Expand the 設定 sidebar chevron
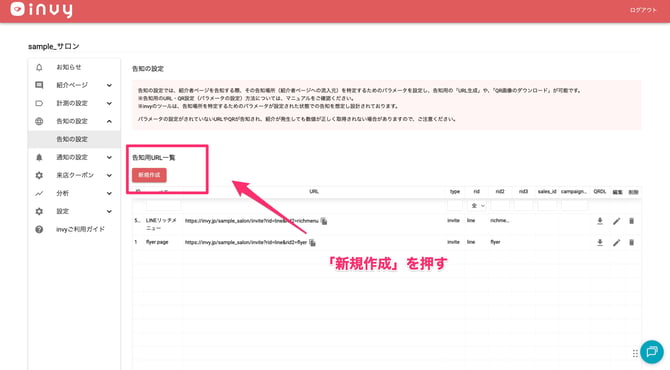 (x=109, y=211)
